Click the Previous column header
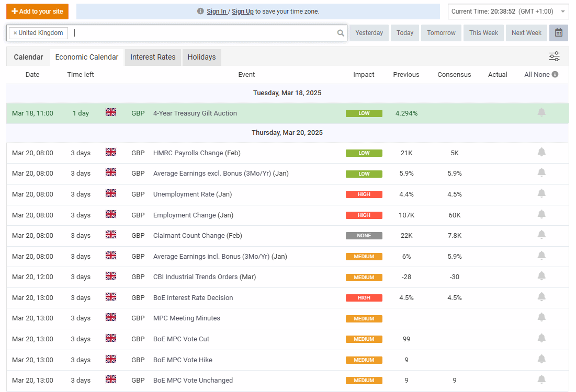This screenshot has width=576, height=392. coord(406,75)
